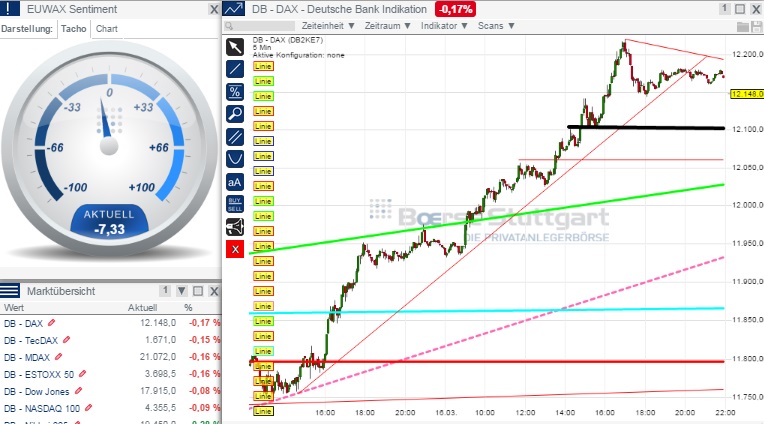
Task: Maximize the DB - DAX chart window
Action: point(740,9)
